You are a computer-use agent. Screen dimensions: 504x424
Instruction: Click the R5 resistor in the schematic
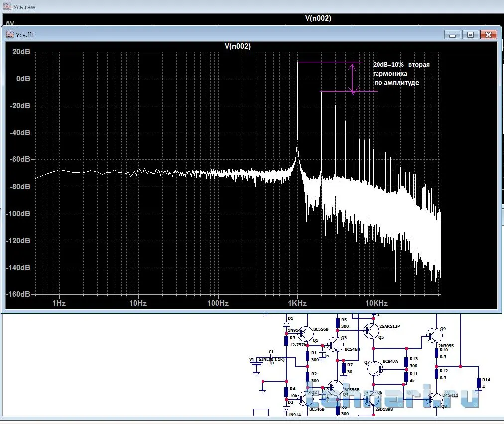[338, 323]
